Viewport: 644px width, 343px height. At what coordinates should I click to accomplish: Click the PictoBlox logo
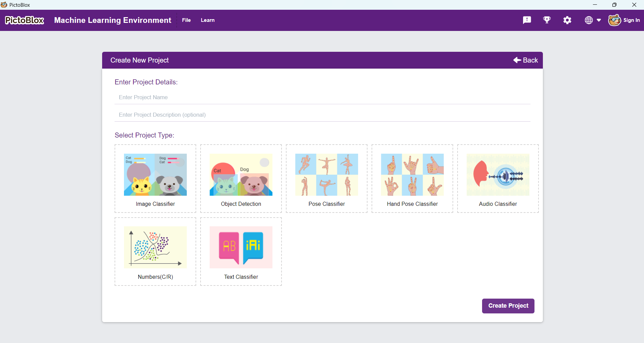pyautogui.click(x=25, y=21)
